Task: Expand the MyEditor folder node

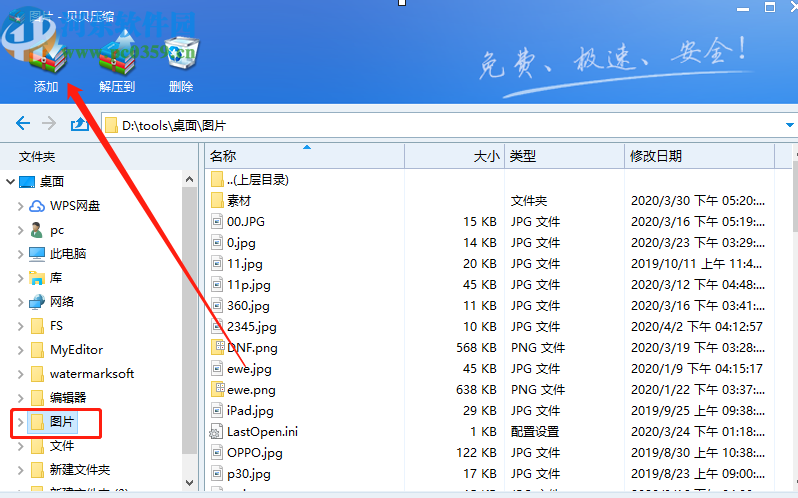Action: pos(20,350)
